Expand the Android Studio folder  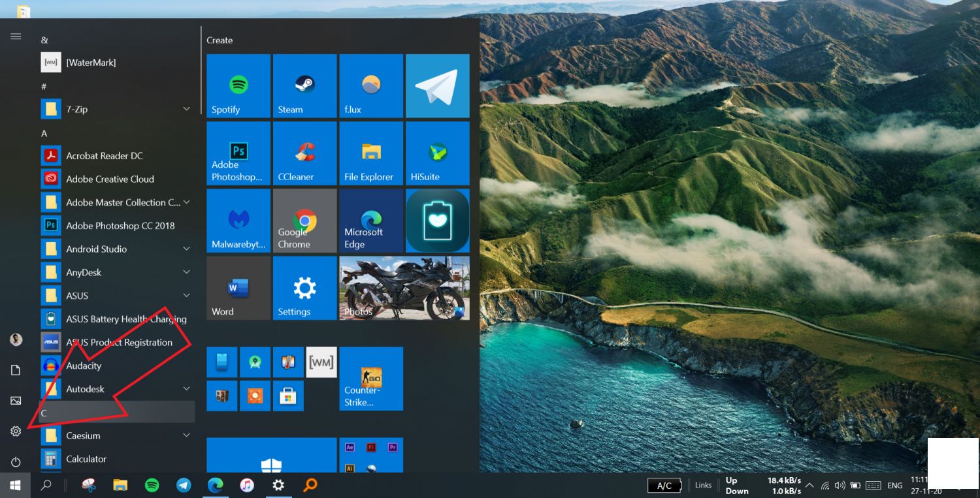(186, 249)
